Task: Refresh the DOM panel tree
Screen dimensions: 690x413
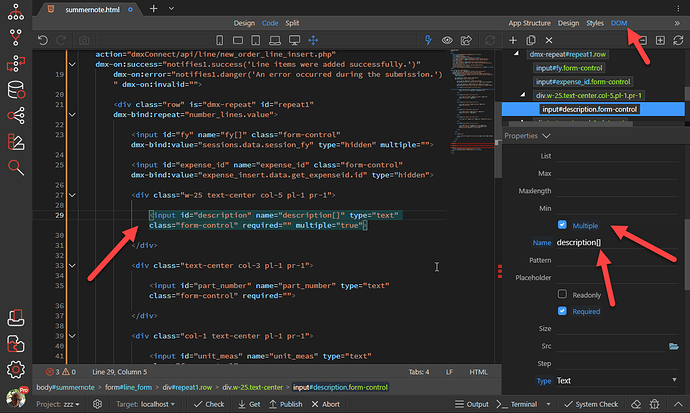Action: coord(678,40)
